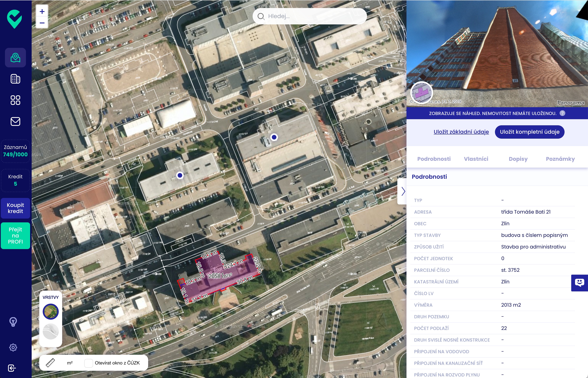Enable Otevírat okno z ČÚZK checkbox
This screenshot has width=588, height=378.
click(88, 363)
